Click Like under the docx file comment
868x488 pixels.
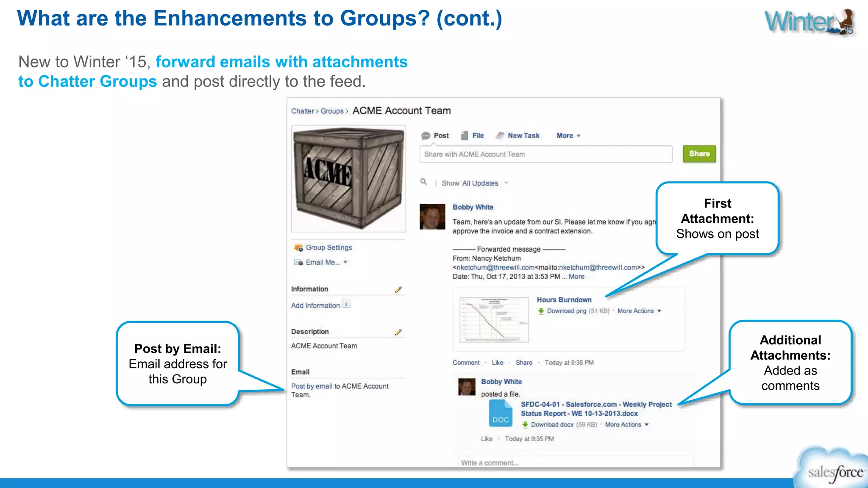coord(487,439)
